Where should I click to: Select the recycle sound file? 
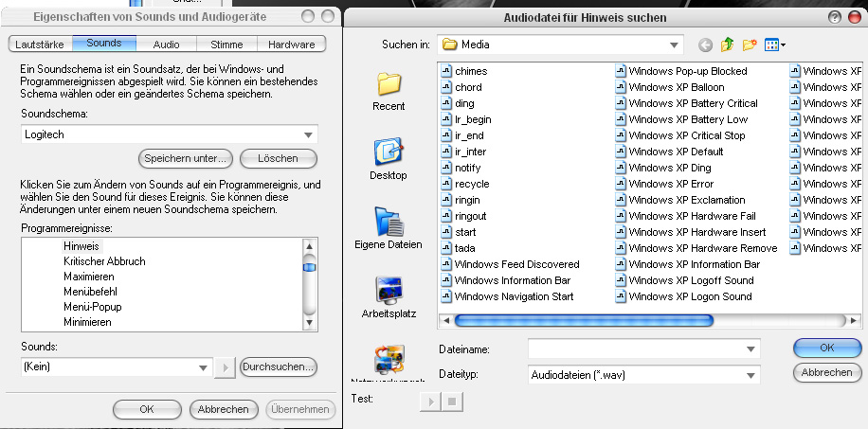click(x=465, y=183)
